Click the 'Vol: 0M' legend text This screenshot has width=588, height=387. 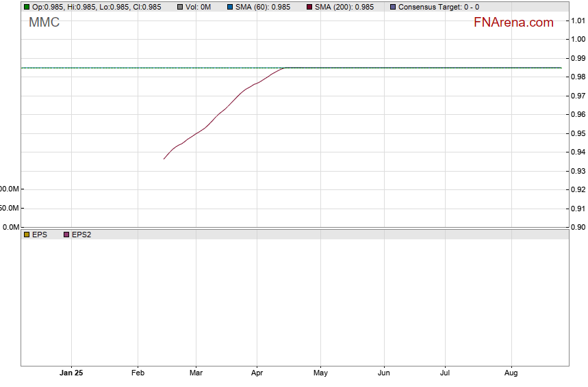(x=198, y=7)
